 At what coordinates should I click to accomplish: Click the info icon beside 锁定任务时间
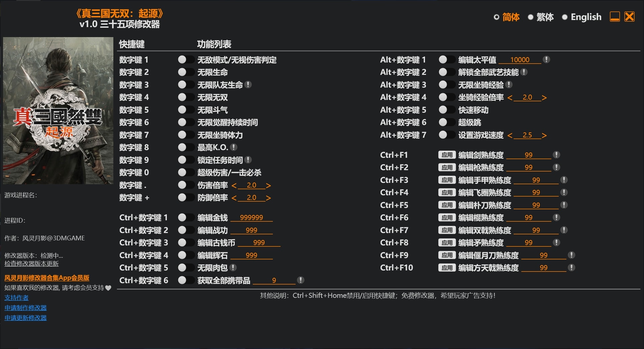[x=248, y=160]
